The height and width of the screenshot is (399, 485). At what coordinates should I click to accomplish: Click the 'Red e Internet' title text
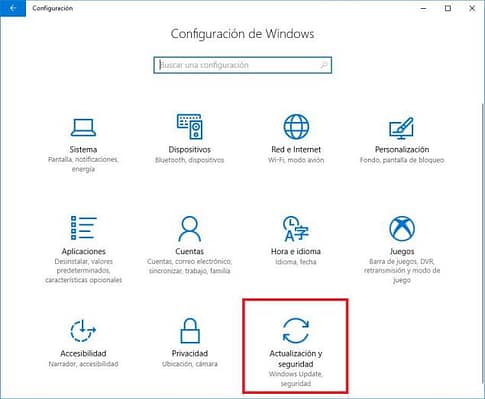coord(296,149)
